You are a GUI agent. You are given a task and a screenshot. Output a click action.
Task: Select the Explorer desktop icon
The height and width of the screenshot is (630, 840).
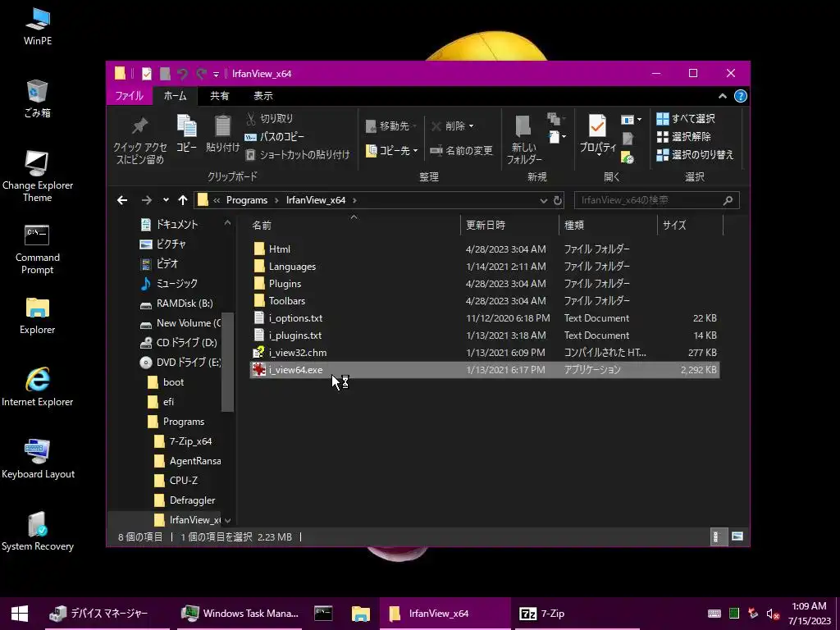tap(38, 316)
